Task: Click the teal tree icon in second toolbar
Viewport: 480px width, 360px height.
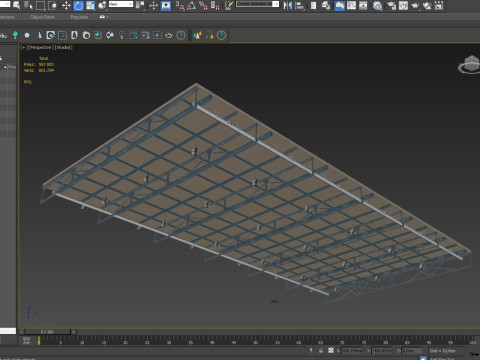Action: (x=15, y=35)
